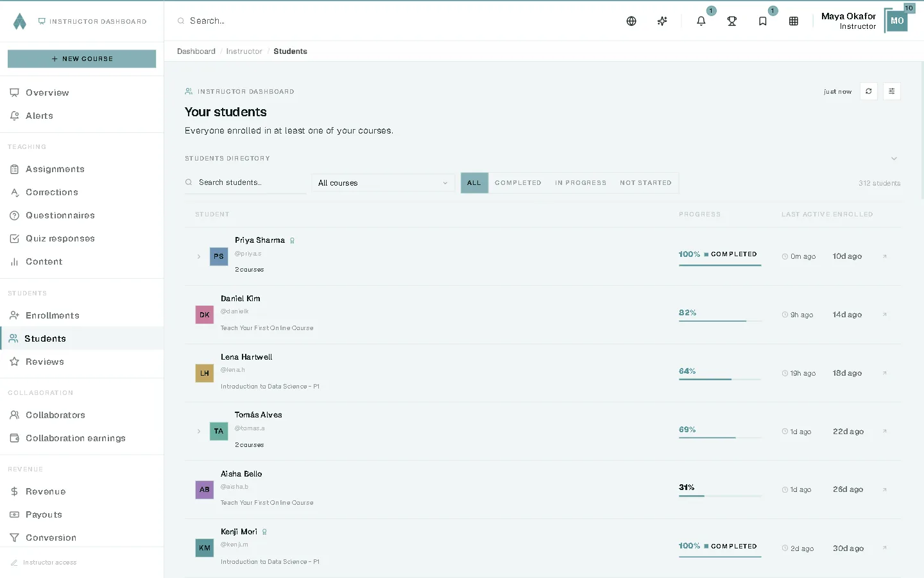
Task: Go to Instructor breadcrumb link
Action: click(x=244, y=51)
